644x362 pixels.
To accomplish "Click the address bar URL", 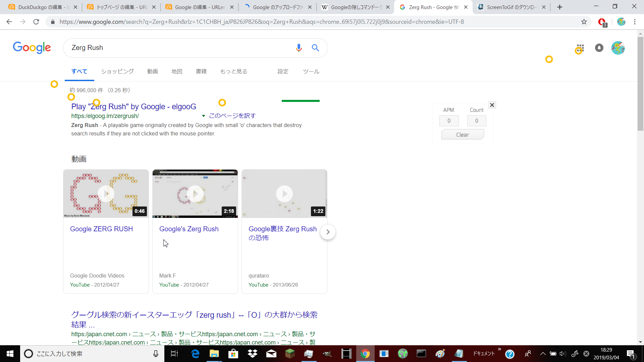I will [x=262, y=22].
